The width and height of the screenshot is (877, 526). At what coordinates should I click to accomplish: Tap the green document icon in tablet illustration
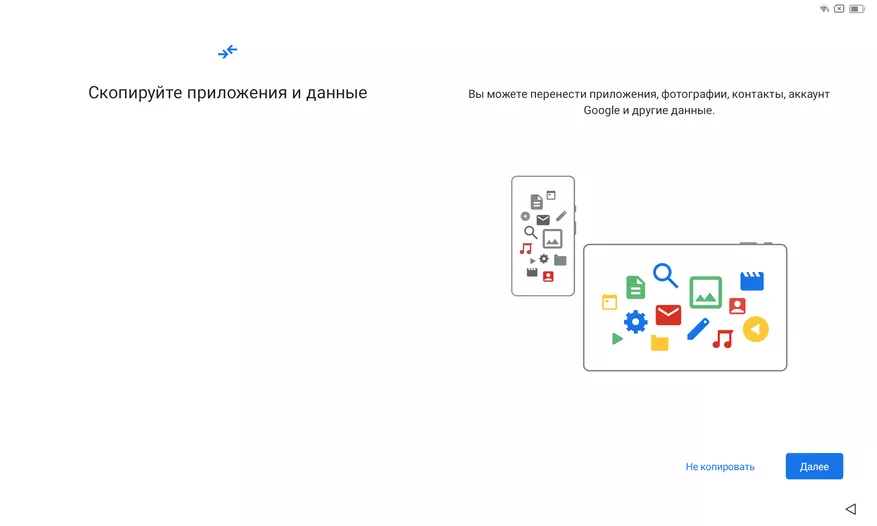[635, 287]
